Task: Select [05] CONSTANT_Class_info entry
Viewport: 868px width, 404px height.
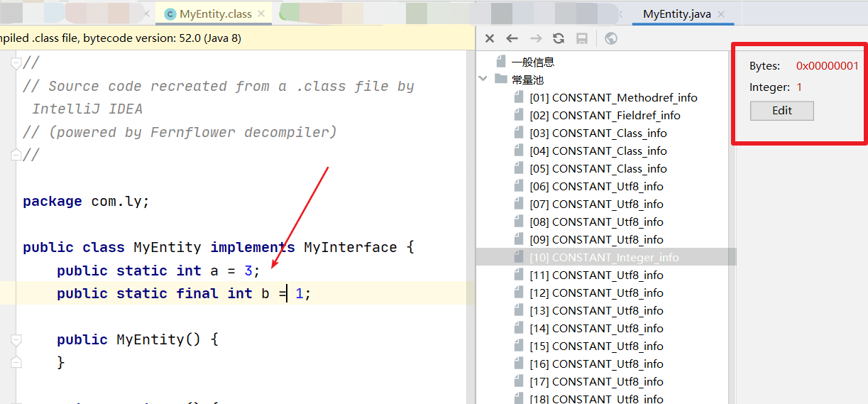Action: (598, 169)
